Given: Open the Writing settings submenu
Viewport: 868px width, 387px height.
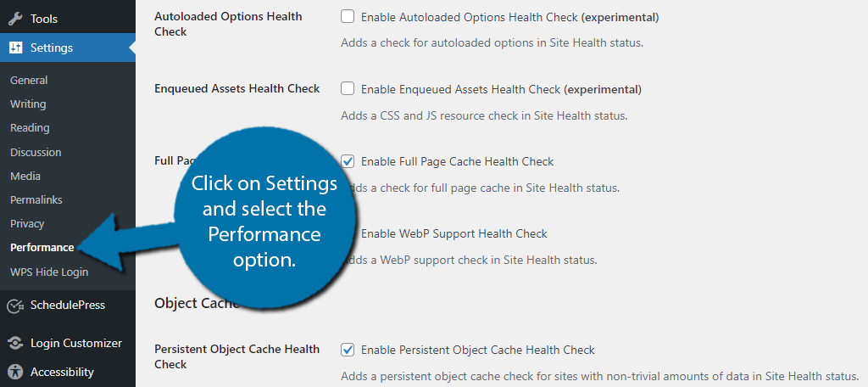Looking at the screenshot, I should point(28,104).
